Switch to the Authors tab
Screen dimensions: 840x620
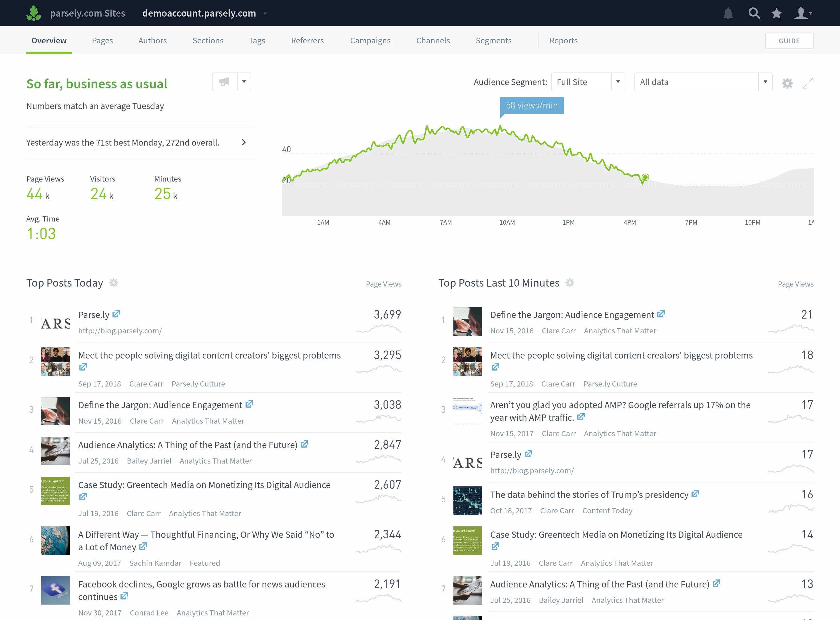click(152, 41)
